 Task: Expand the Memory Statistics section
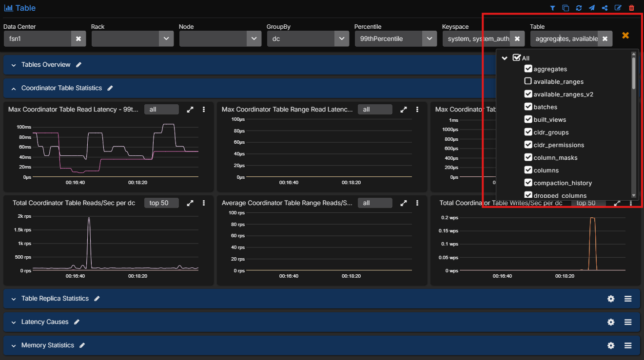[x=12, y=345]
